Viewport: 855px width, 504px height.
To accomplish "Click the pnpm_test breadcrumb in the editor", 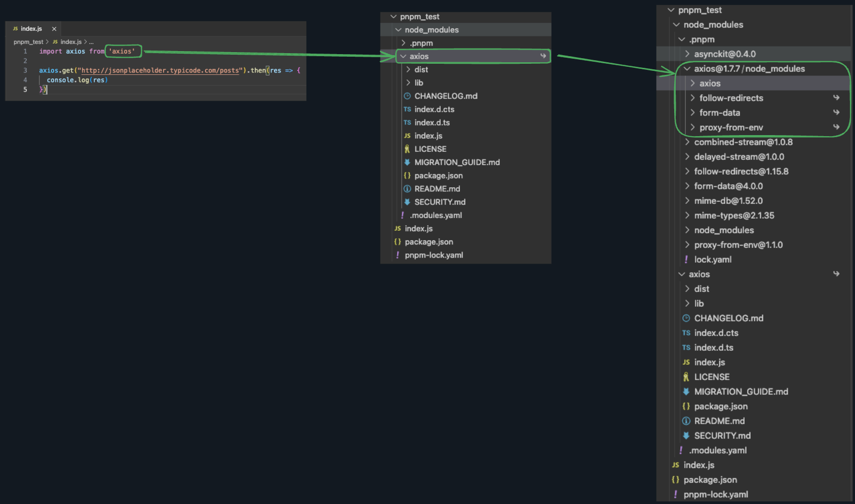I will (x=28, y=42).
